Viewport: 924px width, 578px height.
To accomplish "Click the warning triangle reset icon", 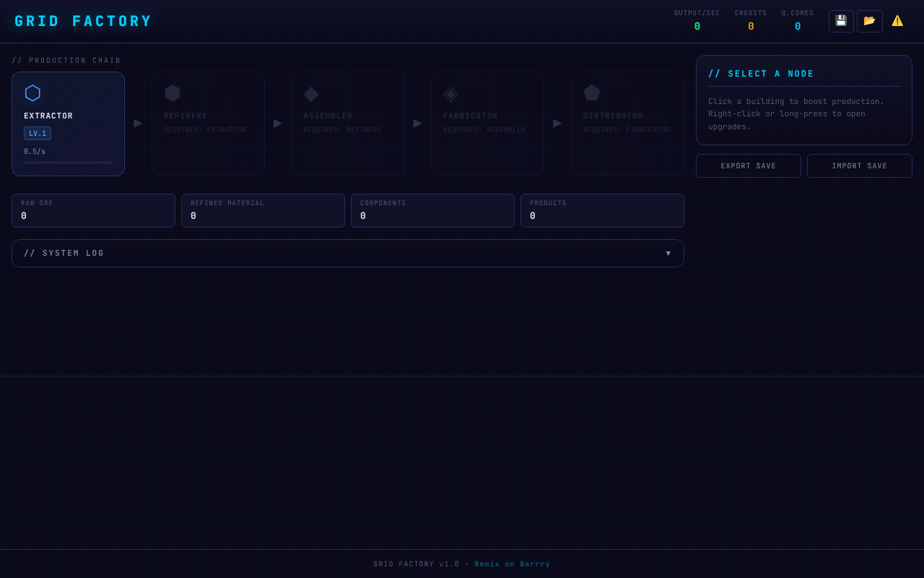I will (x=897, y=21).
